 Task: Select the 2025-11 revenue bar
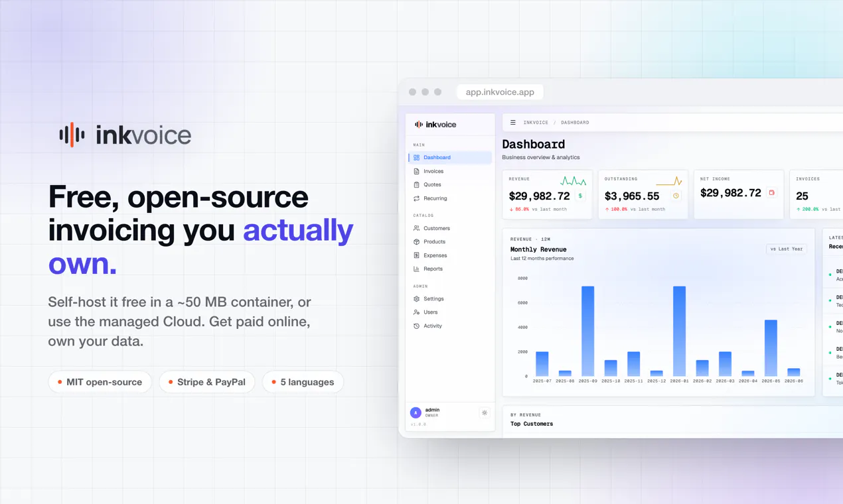click(x=633, y=364)
